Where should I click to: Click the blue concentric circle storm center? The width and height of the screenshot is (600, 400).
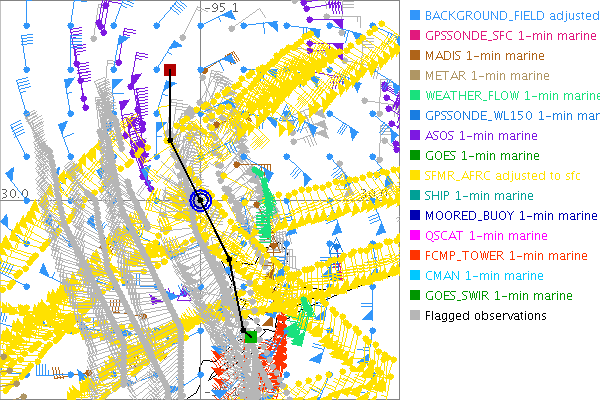point(201,200)
